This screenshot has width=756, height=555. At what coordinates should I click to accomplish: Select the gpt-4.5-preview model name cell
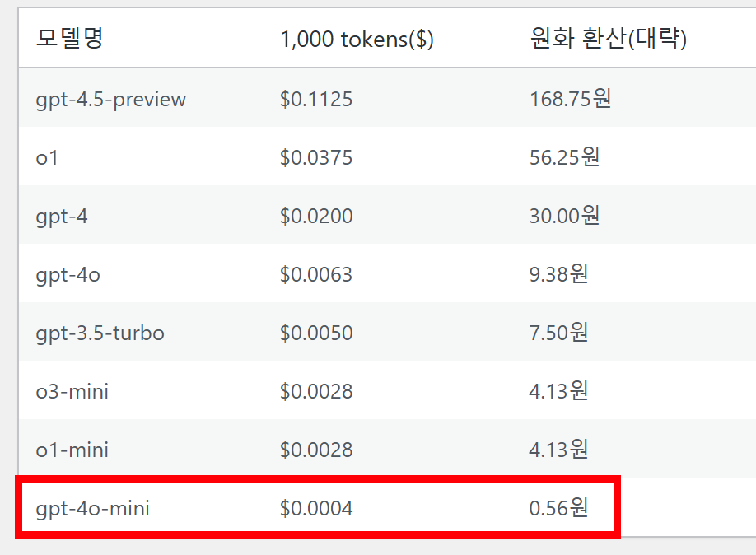pyautogui.click(x=111, y=100)
